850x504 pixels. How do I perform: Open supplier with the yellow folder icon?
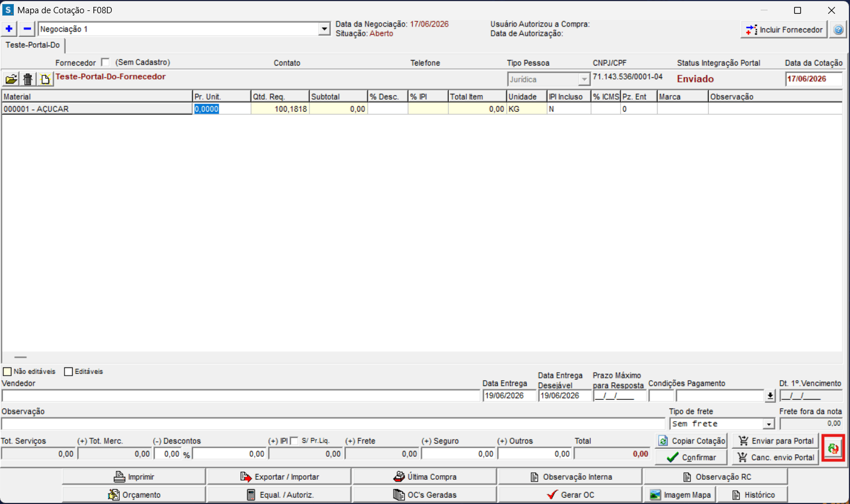tap(11, 79)
